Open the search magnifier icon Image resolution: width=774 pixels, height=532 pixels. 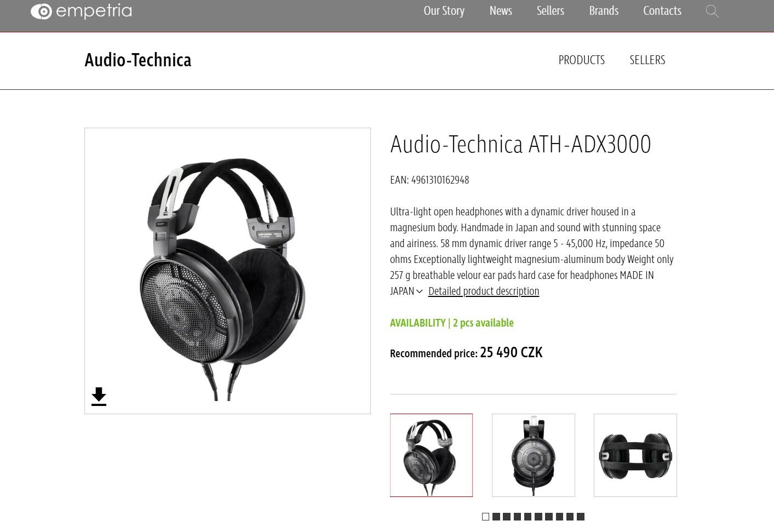[712, 11]
